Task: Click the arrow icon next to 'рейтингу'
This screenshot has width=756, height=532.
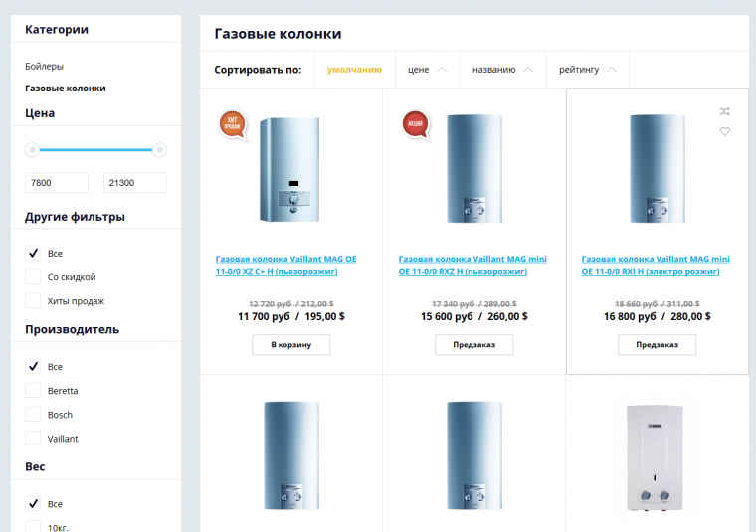Action: pyautogui.click(x=612, y=70)
